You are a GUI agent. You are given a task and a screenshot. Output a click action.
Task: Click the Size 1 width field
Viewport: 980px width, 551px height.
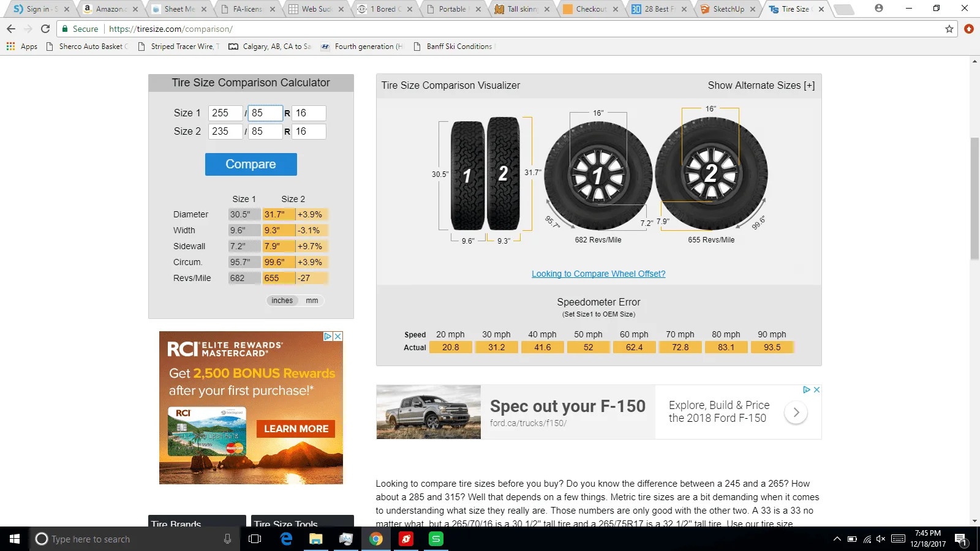point(225,113)
